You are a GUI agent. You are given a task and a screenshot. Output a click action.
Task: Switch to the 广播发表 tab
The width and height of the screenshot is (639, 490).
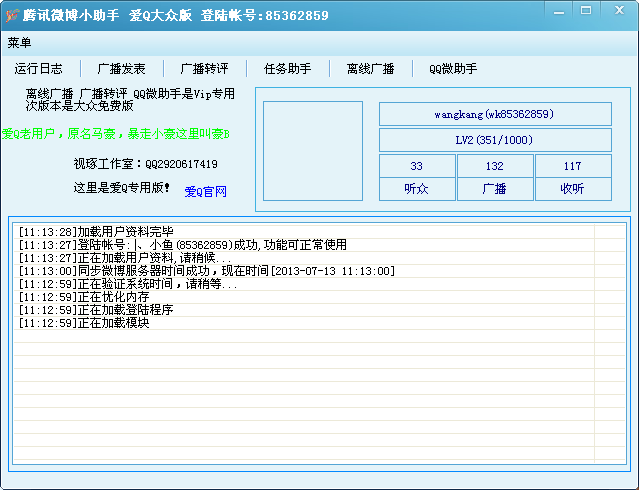(x=121, y=68)
